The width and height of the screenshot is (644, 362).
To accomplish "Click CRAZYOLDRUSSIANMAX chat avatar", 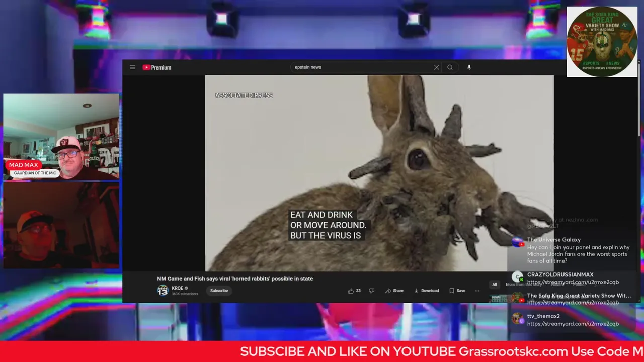I will pyautogui.click(x=518, y=277).
